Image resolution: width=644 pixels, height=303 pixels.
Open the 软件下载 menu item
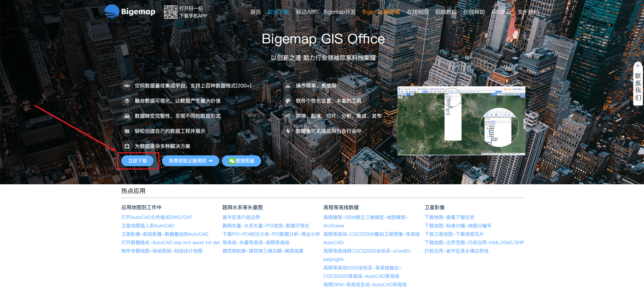click(278, 12)
